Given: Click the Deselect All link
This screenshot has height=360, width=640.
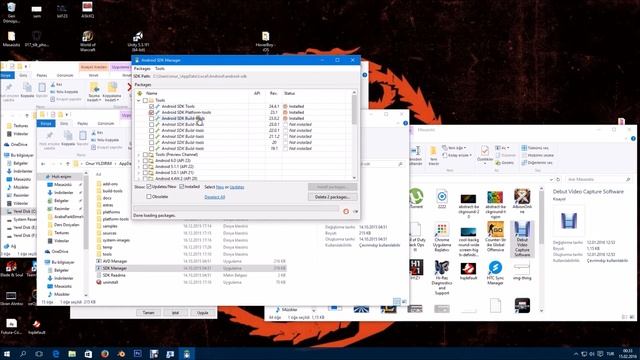Looking at the screenshot, I should 215,197.
